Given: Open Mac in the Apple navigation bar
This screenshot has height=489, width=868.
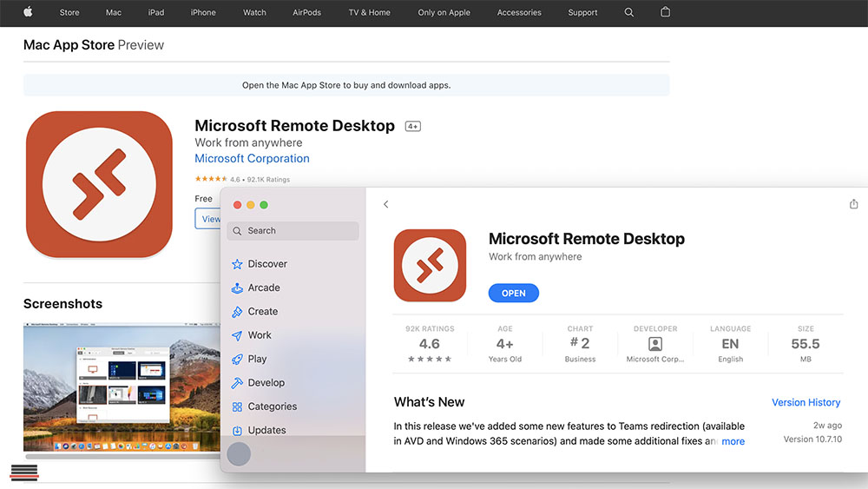Looking at the screenshot, I should coord(114,12).
